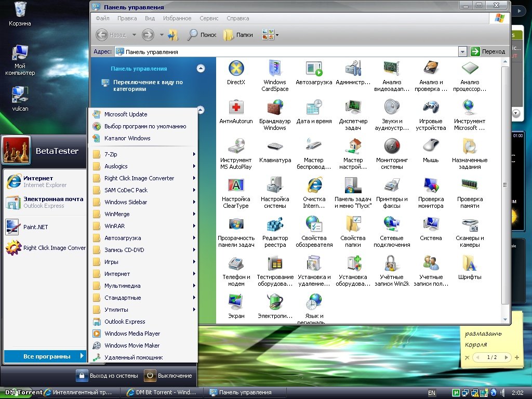This screenshot has width=532, height=399.
Task: Click the Переход go button
Action: (488, 51)
